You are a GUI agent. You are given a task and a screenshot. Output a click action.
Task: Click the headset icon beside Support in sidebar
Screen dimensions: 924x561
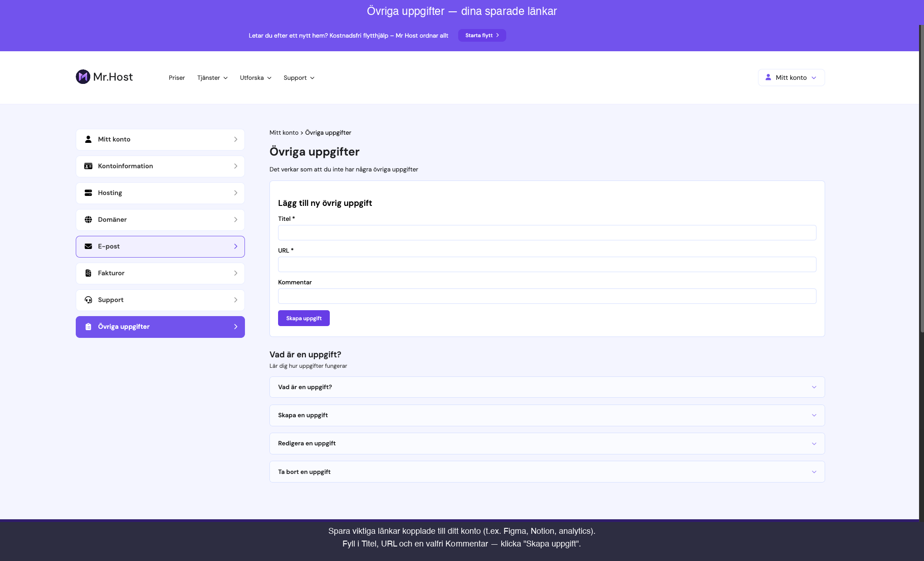(88, 300)
